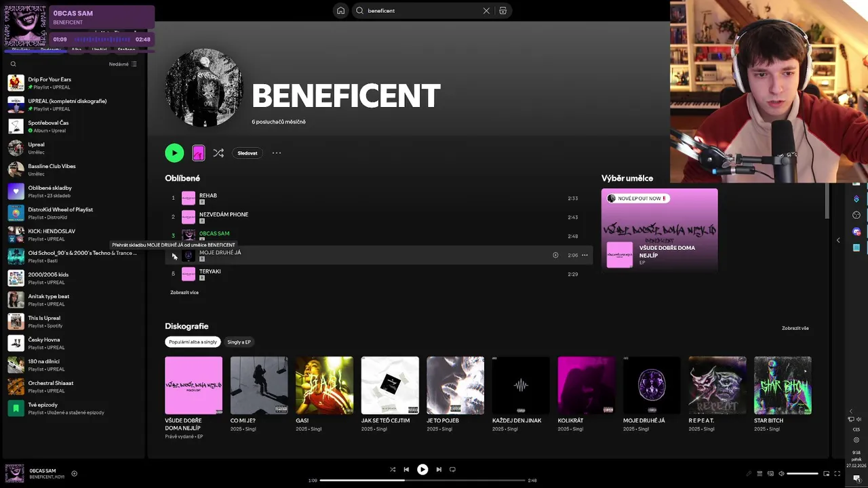The width and height of the screenshot is (868, 488).
Task: Follow the artist with the Sledovat button
Action: click(x=248, y=153)
